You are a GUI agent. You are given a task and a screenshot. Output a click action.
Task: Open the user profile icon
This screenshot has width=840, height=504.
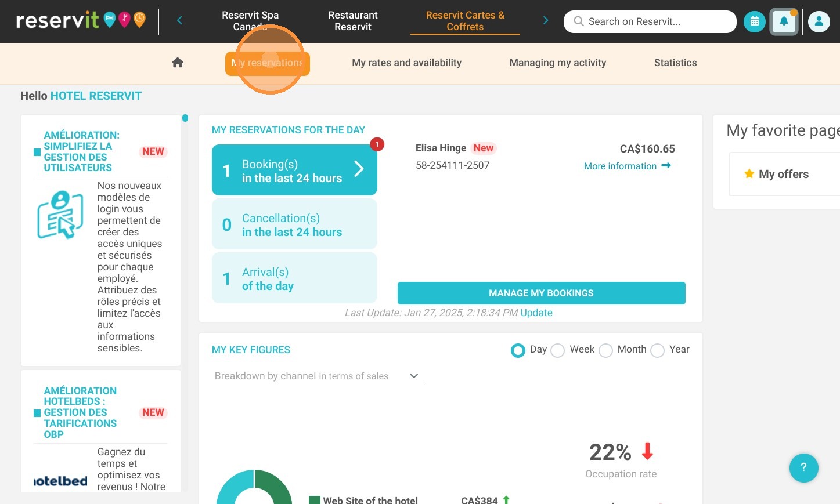819,21
